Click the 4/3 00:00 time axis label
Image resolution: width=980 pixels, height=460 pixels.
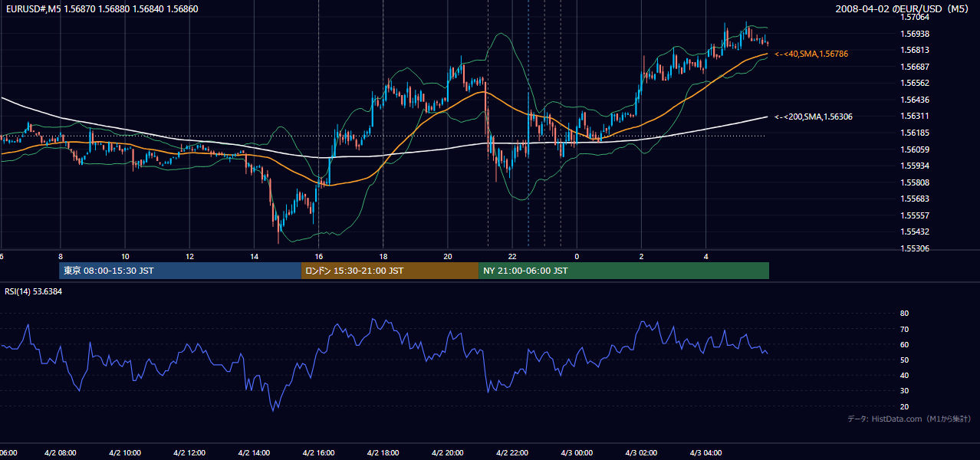coord(577,452)
